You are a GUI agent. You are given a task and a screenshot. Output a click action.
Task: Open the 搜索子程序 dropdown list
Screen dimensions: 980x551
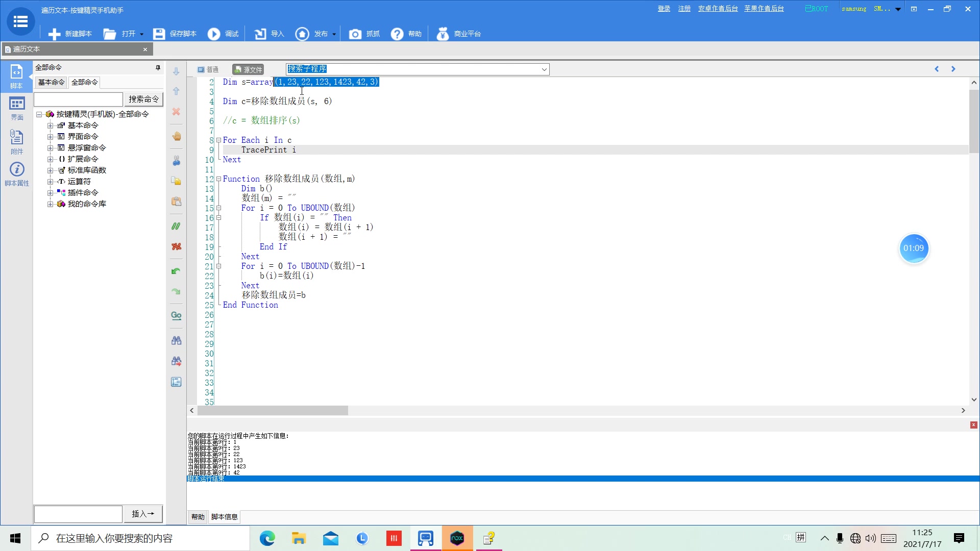point(544,69)
